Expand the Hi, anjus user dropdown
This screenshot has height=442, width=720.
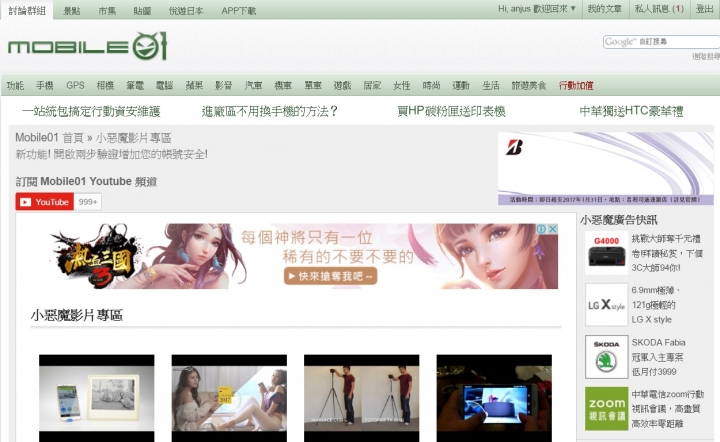point(537,9)
